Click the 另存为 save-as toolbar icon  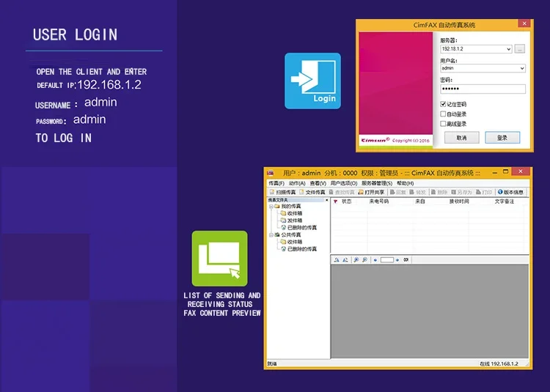453,192
